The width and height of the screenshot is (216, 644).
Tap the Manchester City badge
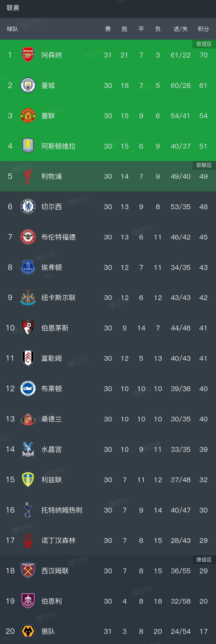tap(28, 85)
